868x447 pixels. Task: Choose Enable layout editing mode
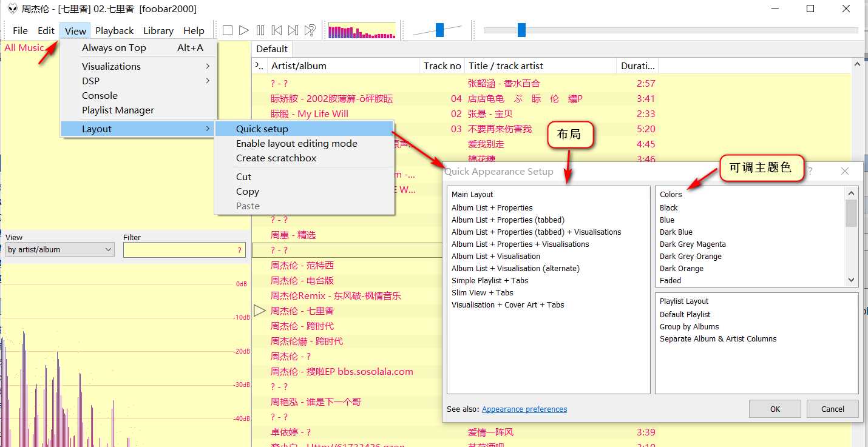click(304, 143)
